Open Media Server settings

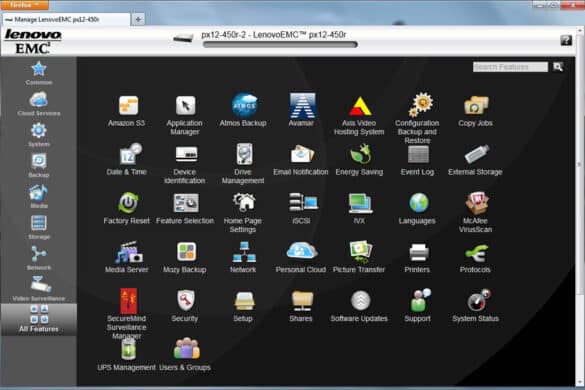pos(126,257)
